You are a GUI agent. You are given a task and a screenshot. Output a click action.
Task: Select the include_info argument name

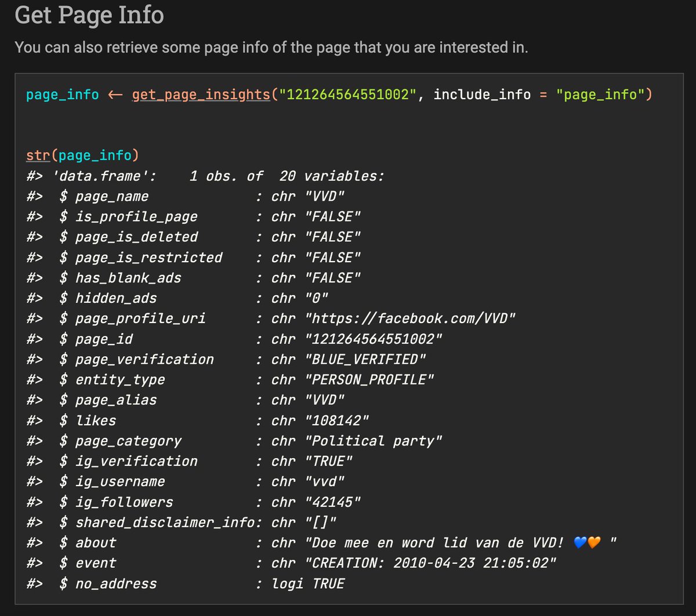(482, 94)
